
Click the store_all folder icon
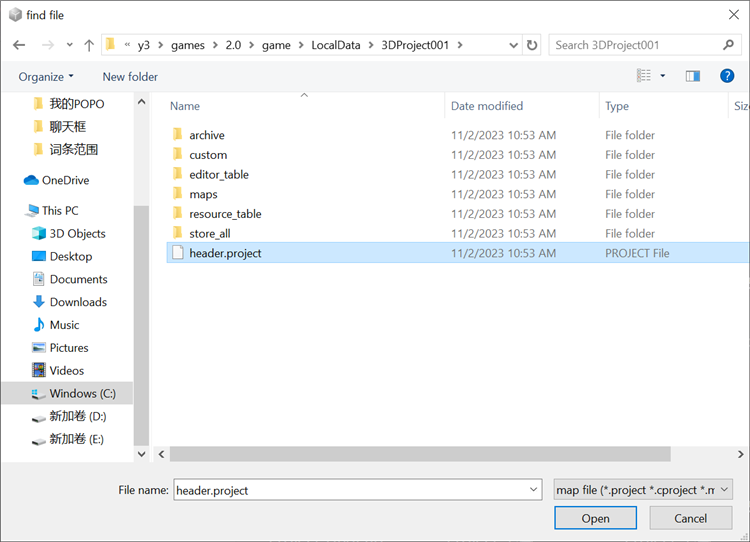tap(177, 233)
